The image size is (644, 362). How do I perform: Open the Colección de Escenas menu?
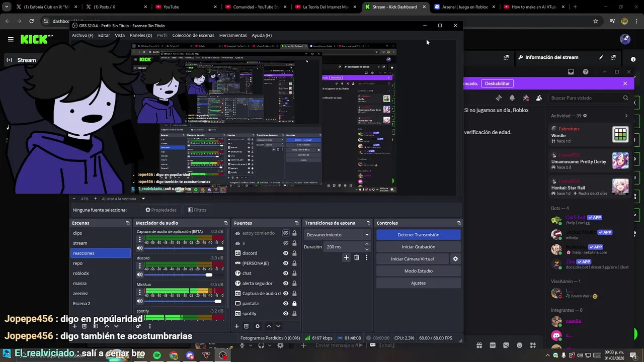[x=193, y=35]
